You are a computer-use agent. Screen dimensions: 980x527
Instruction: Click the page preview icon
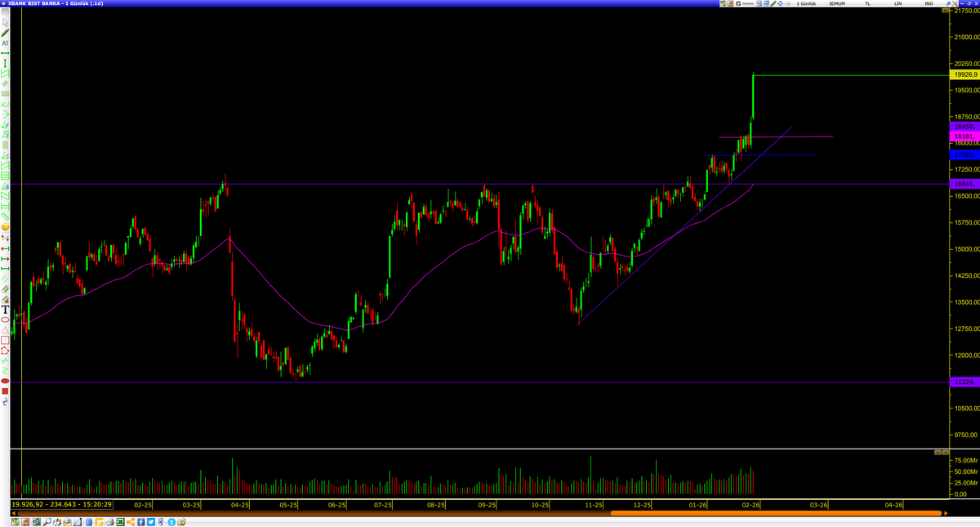[77, 522]
